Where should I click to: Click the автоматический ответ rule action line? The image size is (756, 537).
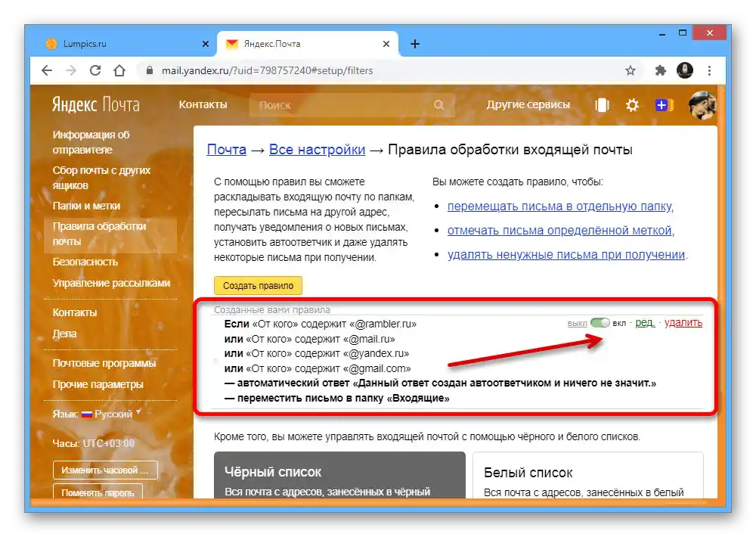point(440,383)
